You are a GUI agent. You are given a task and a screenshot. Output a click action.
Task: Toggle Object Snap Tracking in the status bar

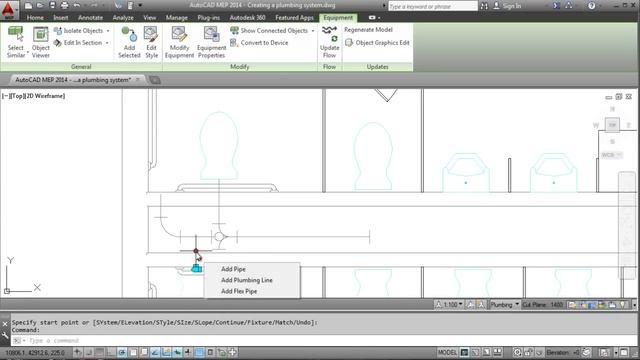coord(155,352)
